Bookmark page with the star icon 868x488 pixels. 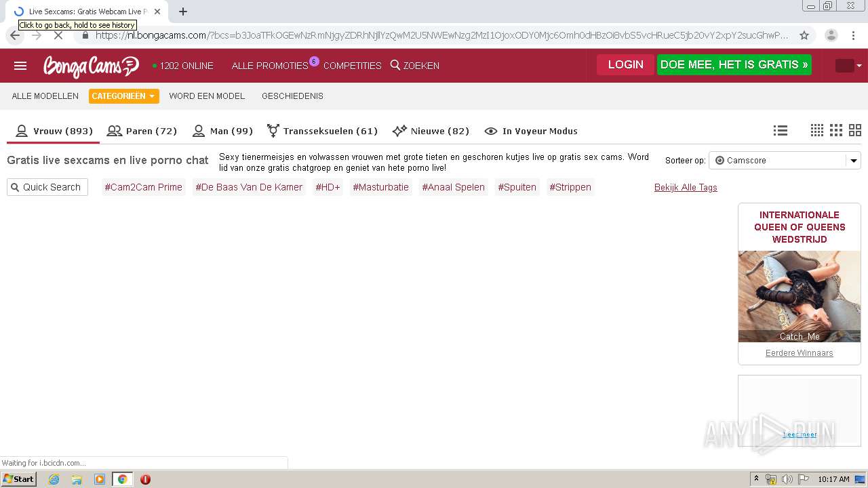(x=804, y=35)
